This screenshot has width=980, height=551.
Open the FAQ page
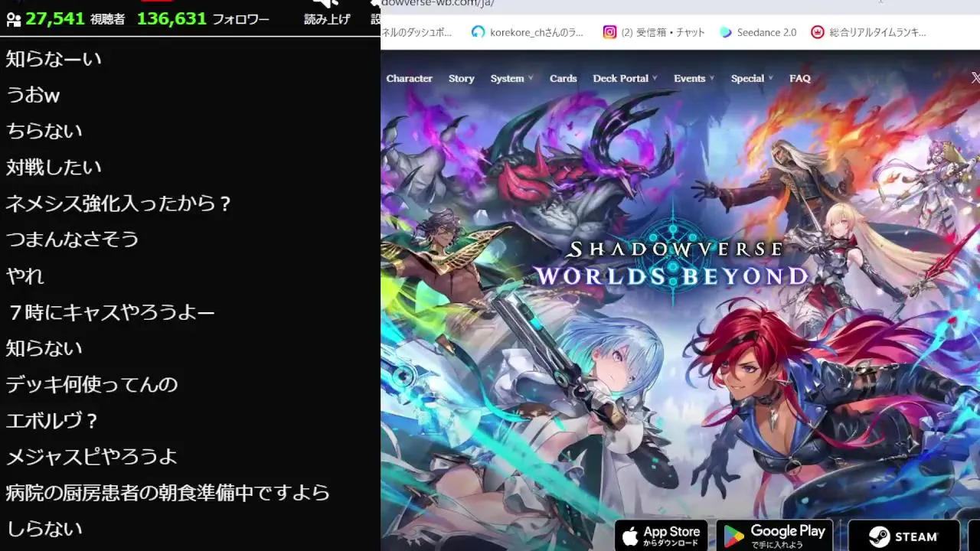[800, 78]
